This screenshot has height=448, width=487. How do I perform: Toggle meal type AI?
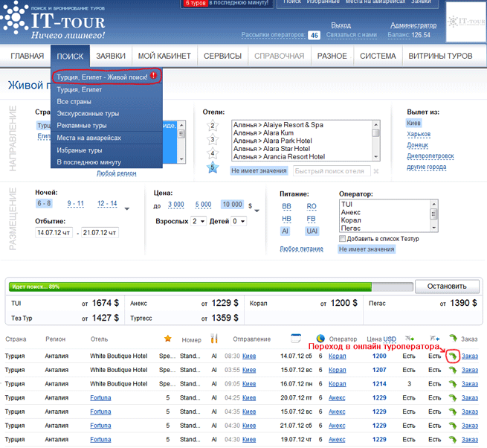pyautogui.click(x=285, y=231)
